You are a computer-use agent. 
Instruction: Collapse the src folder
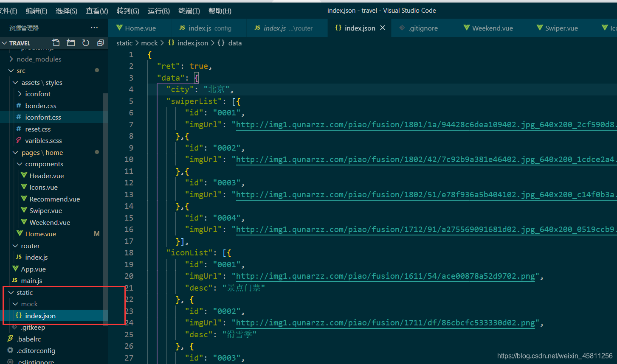click(x=11, y=70)
